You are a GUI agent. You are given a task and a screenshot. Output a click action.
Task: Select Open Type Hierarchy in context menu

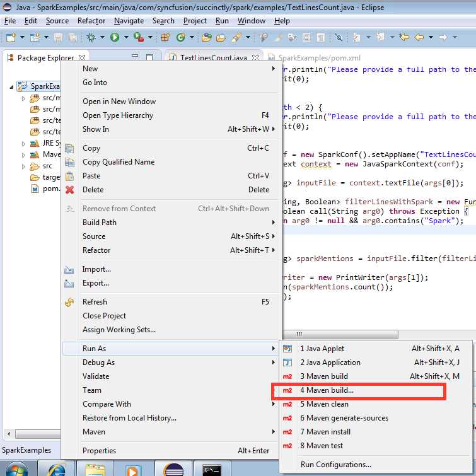pos(170,115)
